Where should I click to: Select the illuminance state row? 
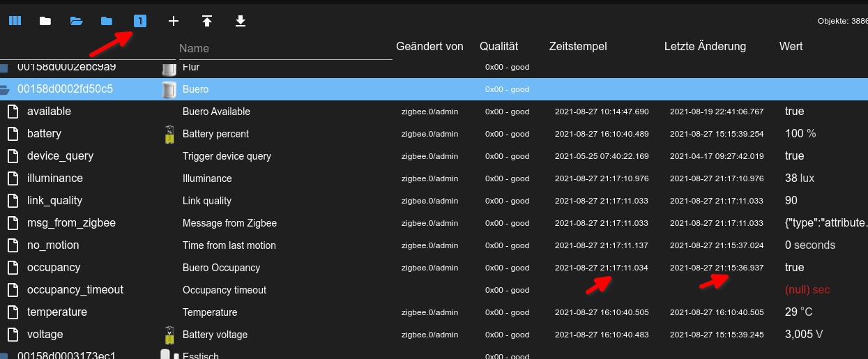[x=55, y=178]
